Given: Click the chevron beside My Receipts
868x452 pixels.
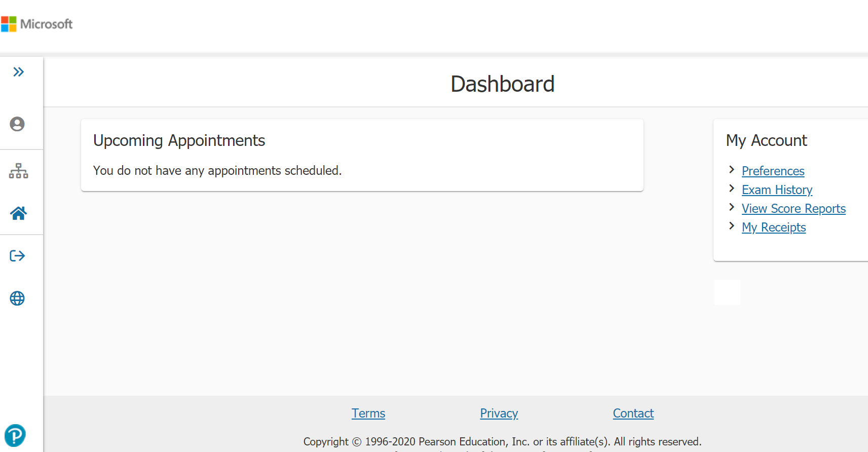Looking at the screenshot, I should (x=731, y=226).
